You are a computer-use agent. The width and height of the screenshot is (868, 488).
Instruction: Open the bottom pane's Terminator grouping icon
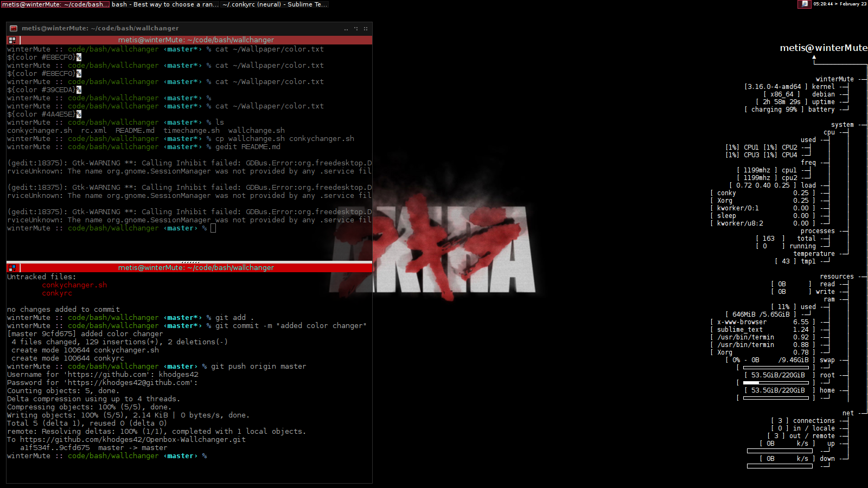12,268
